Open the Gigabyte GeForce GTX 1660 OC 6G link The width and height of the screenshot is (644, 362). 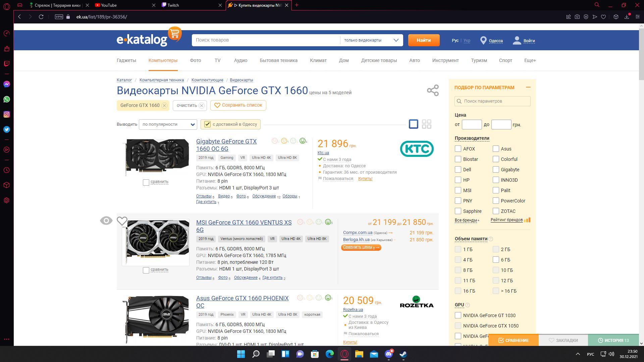tap(226, 145)
